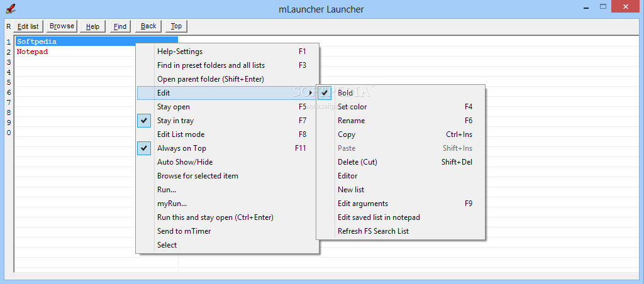644x284 pixels.
Task: Choose Find in preset folders and all lists
Action: click(228, 65)
